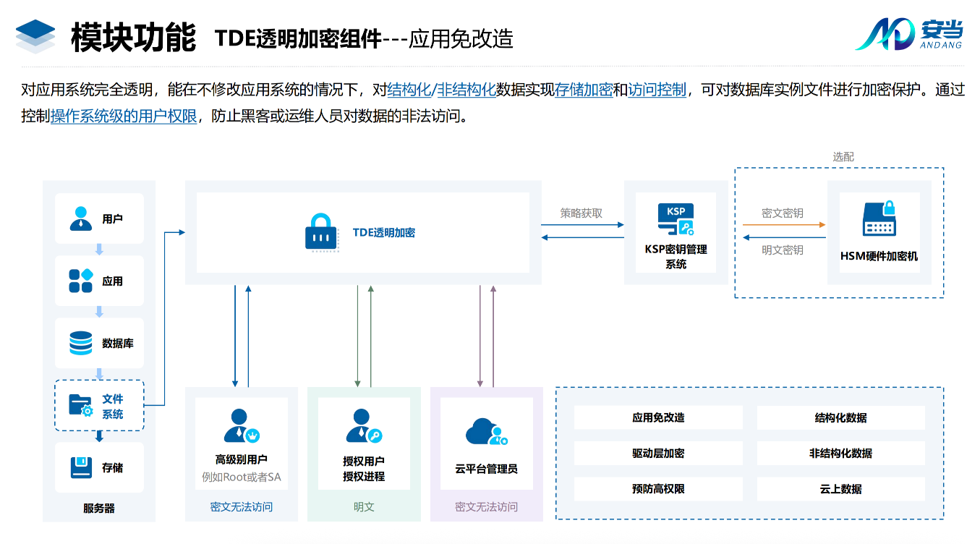The image size is (980, 544).
Task: Click the 云平台管理员 cloud admin icon
Action: coord(486,432)
